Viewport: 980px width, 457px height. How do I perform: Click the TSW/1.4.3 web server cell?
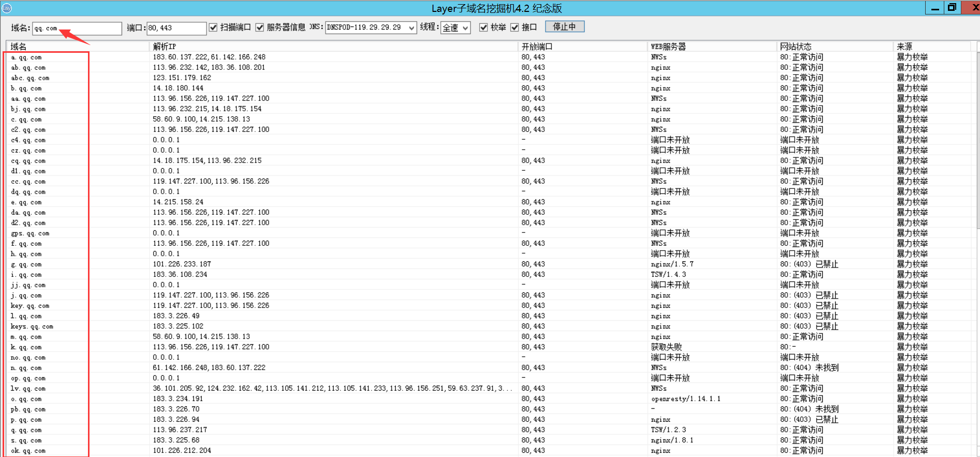pos(669,274)
